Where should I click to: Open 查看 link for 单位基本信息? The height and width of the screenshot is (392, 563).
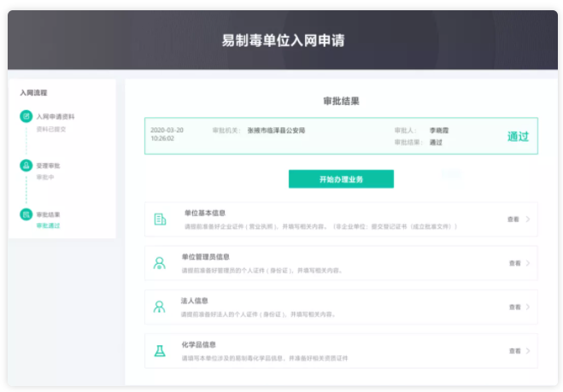point(513,219)
